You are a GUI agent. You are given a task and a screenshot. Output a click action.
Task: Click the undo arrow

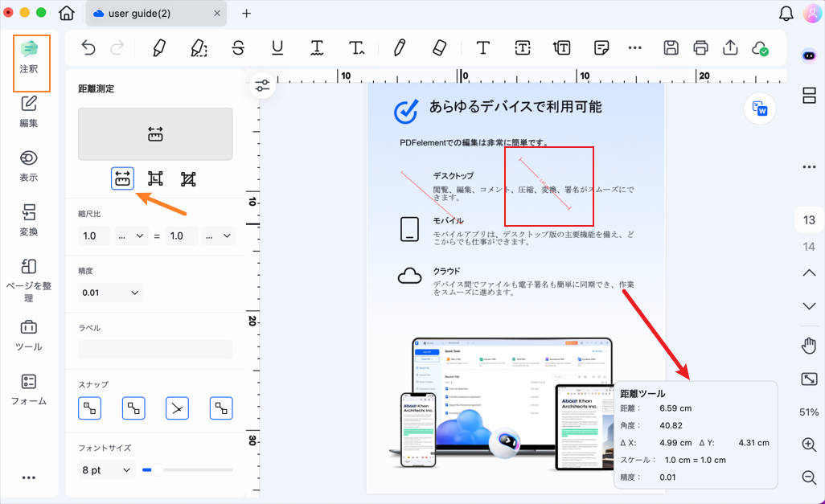88,48
